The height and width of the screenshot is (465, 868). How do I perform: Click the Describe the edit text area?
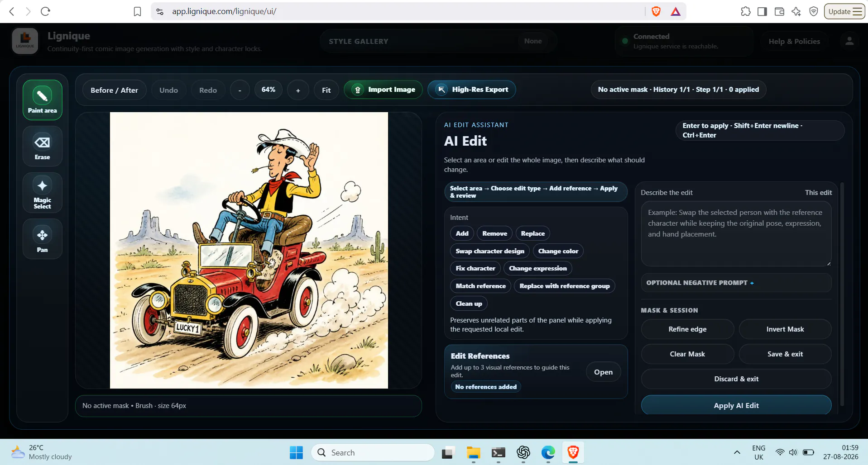tap(736, 234)
